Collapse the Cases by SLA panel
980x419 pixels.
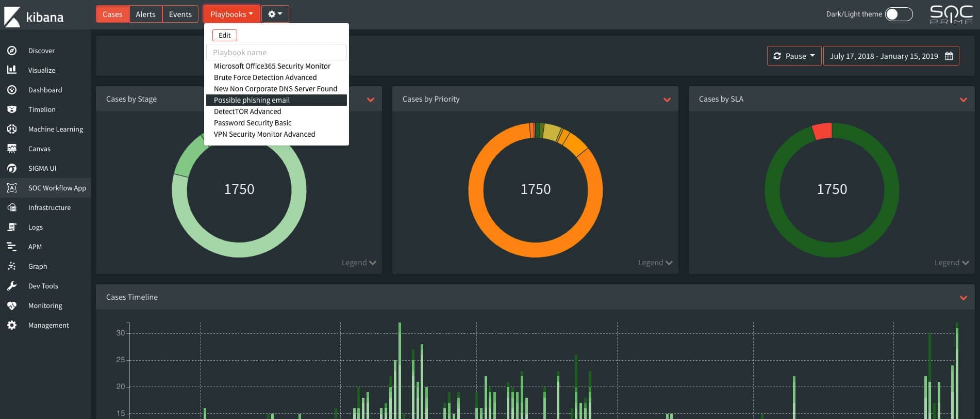click(963, 100)
